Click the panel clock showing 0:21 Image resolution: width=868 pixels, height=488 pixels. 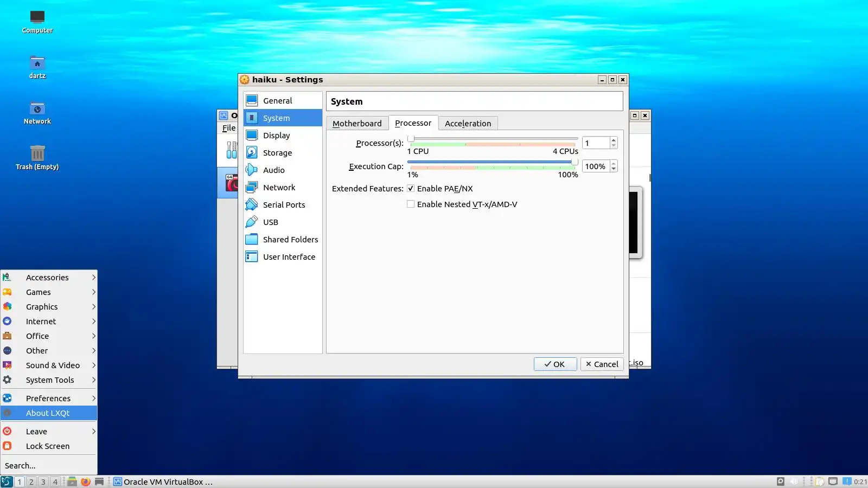[x=860, y=481]
